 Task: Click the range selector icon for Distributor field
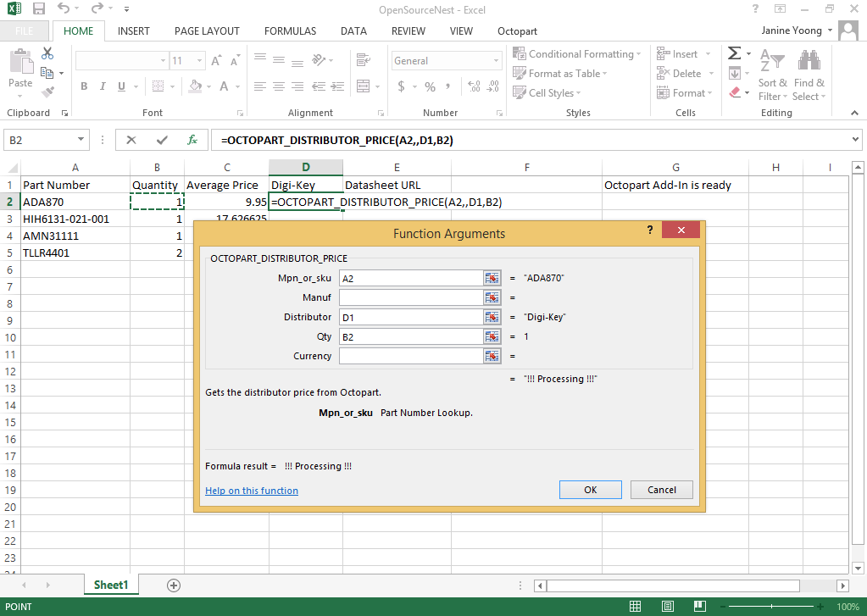[492, 317]
